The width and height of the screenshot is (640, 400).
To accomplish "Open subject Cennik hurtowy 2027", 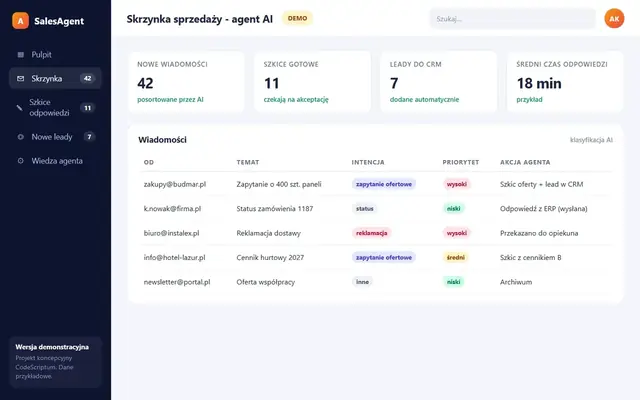I will [x=270, y=258].
